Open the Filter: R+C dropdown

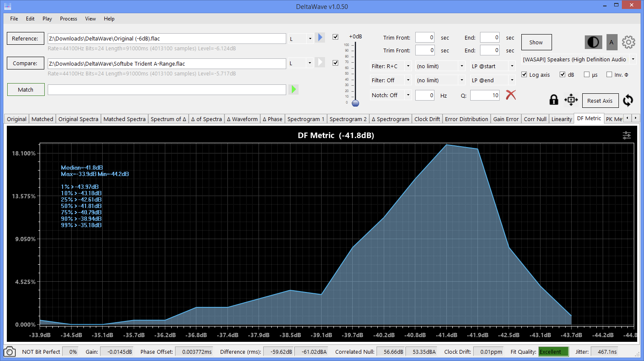tap(391, 66)
